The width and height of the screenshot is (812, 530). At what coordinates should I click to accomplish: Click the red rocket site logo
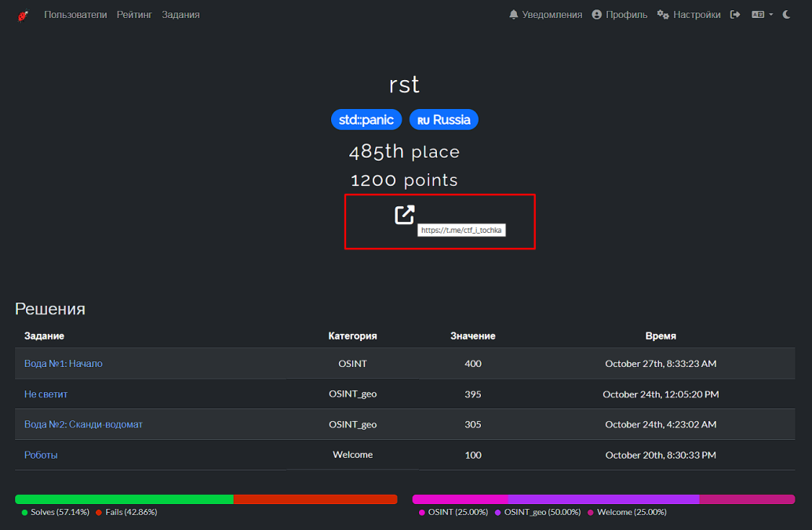[x=23, y=16]
